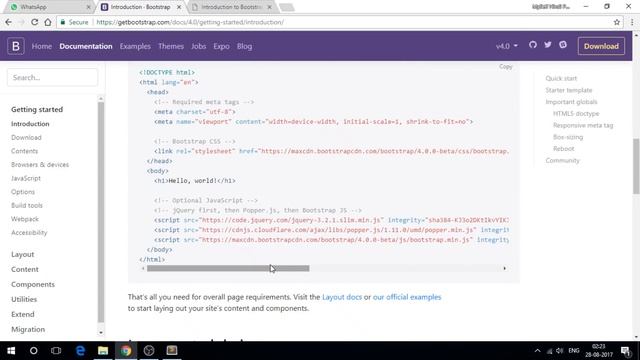This screenshot has height=360, width=640.
Task: Follow the Layout docs link
Action: pos(342,297)
